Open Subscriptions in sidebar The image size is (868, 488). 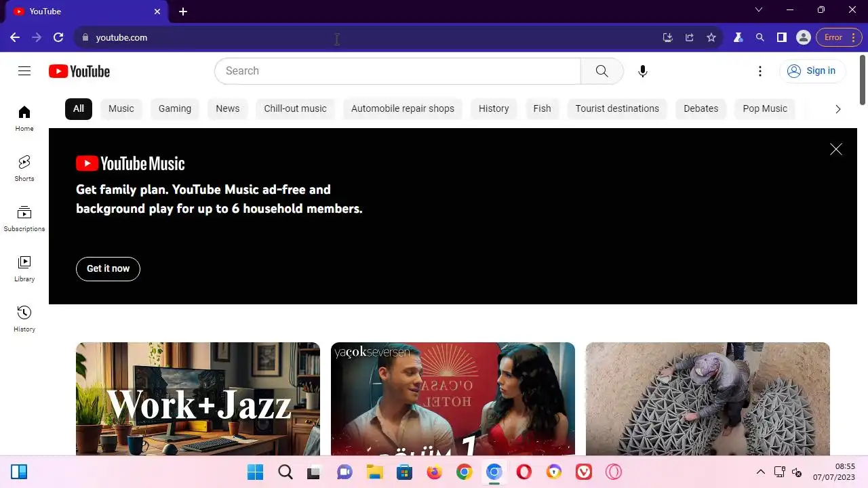(x=24, y=218)
